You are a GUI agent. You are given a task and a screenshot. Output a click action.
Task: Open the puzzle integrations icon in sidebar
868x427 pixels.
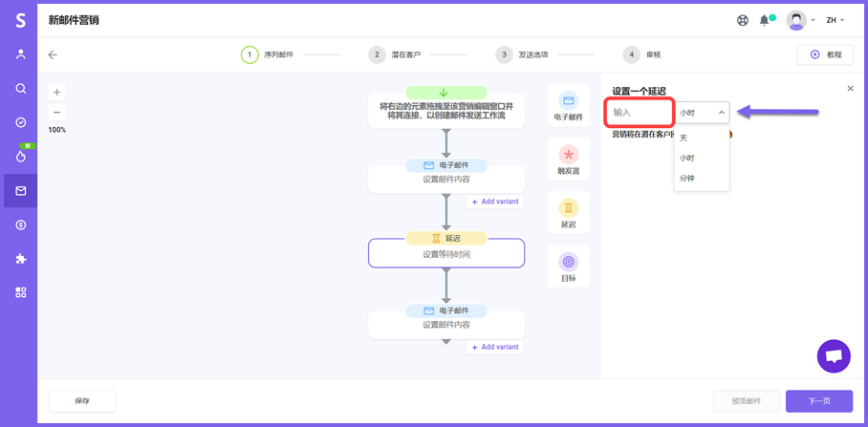click(20, 259)
